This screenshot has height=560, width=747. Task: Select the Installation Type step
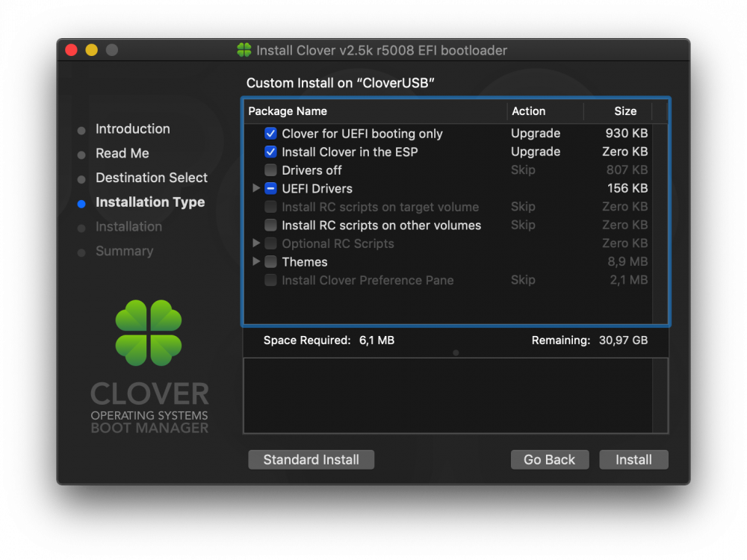pos(150,202)
